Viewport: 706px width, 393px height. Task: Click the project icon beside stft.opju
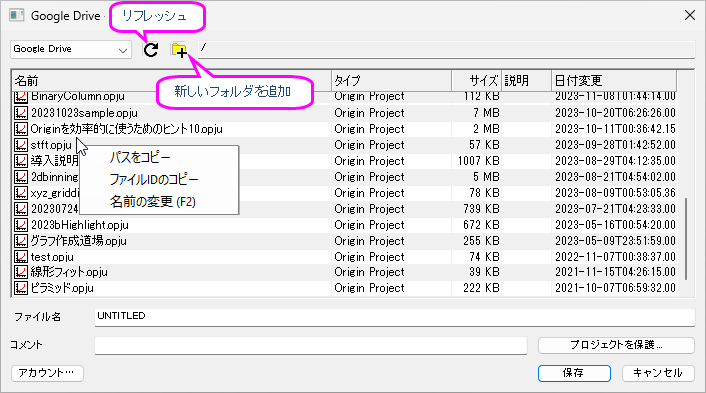(x=21, y=145)
